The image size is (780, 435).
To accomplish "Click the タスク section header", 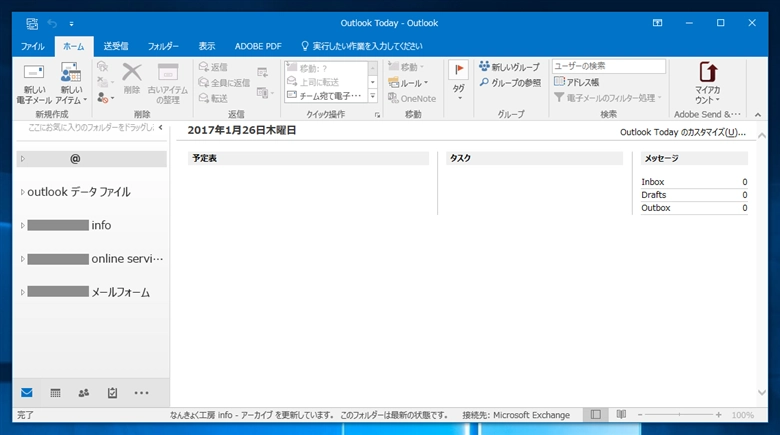I will (534, 158).
